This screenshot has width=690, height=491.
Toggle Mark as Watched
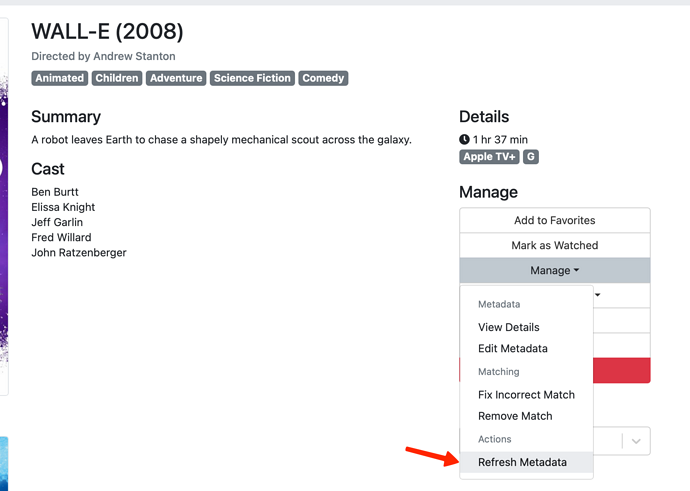[555, 246]
